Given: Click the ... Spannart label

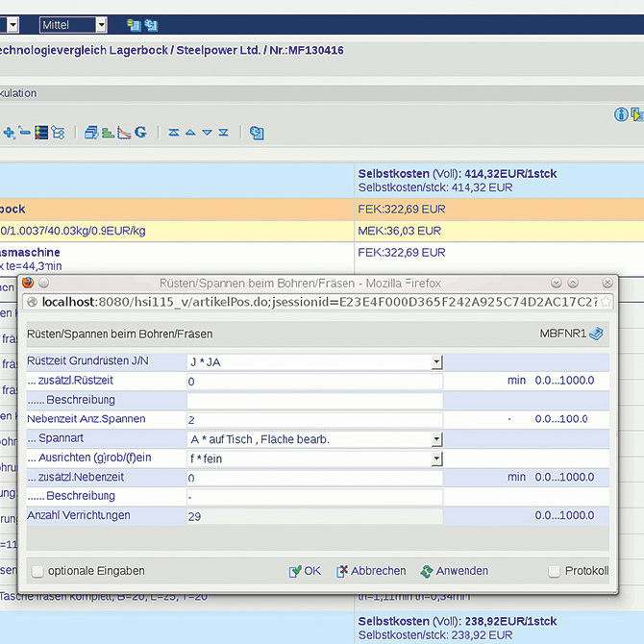Looking at the screenshot, I should coord(55,438).
